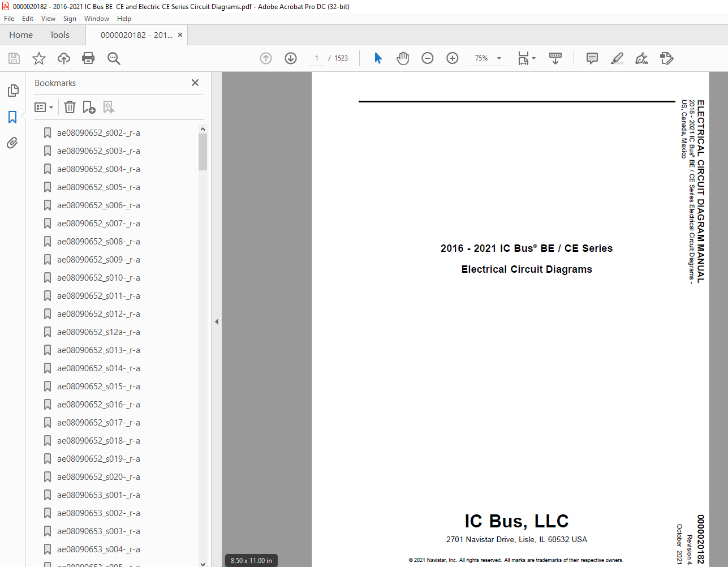Viewport: 728px width, 567px height.
Task: Open the Fill & Sign pen tool
Action: coord(641,58)
